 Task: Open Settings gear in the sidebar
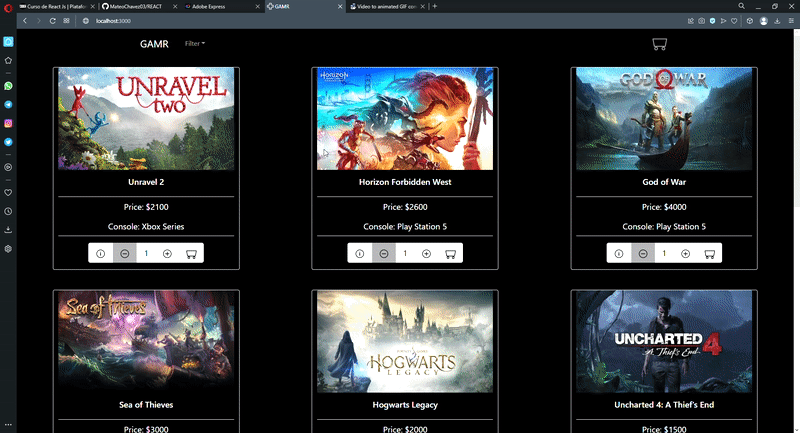(x=8, y=249)
